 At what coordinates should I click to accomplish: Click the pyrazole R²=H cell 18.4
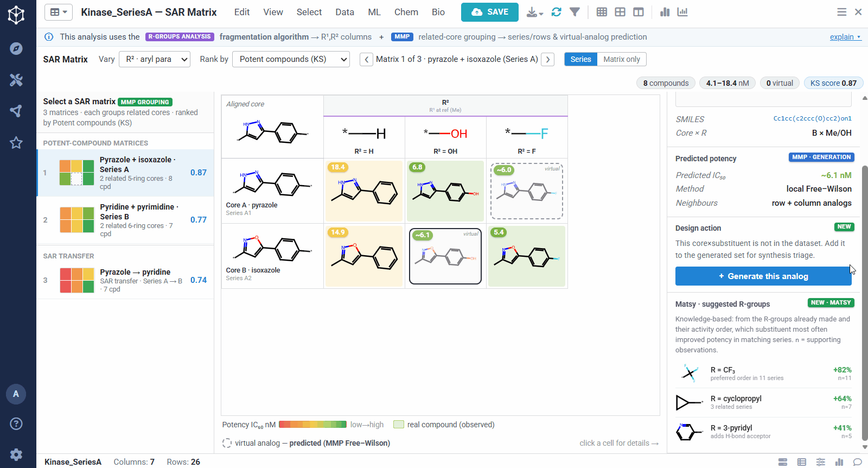point(364,191)
